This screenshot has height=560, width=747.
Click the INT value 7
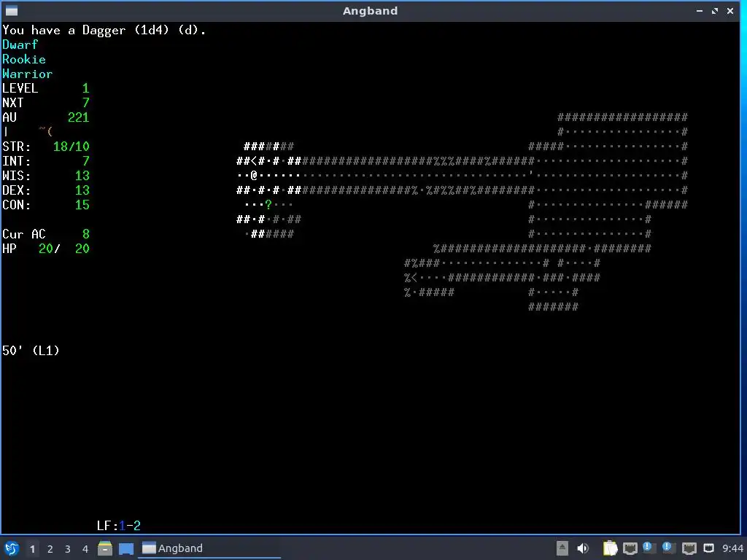[86, 161]
